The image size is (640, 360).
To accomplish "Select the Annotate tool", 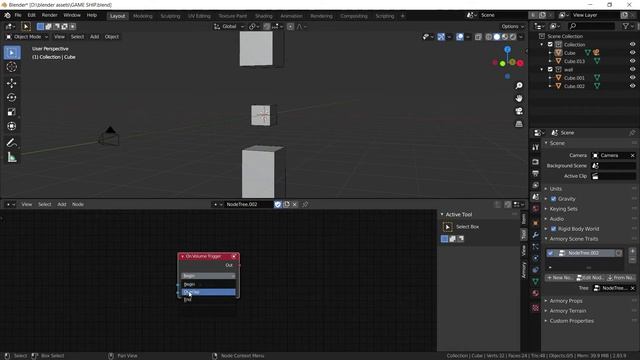I will pyautogui.click(x=12, y=142).
